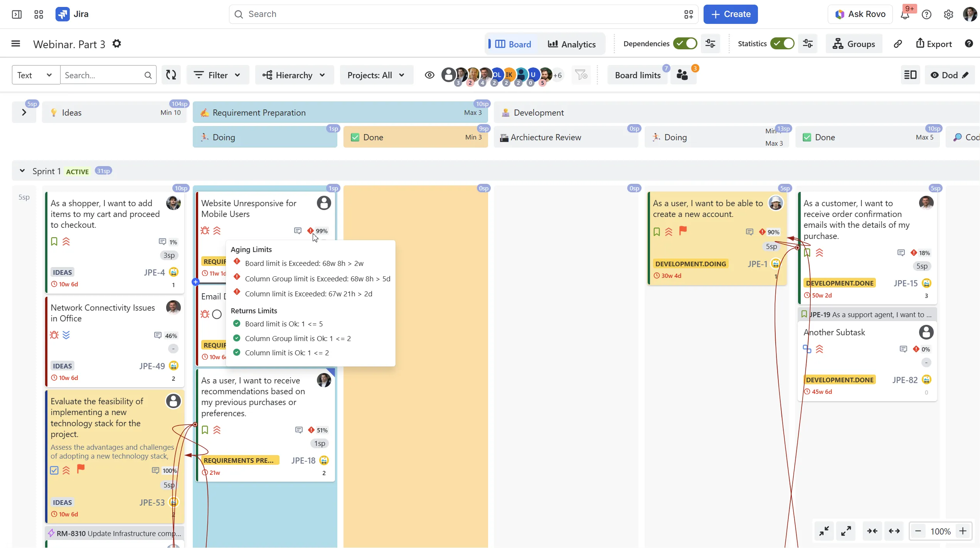Click the clear filters funnel icon
The height and width of the screenshot is (548, 980).
pyautogui.click(x=581, y=75)
